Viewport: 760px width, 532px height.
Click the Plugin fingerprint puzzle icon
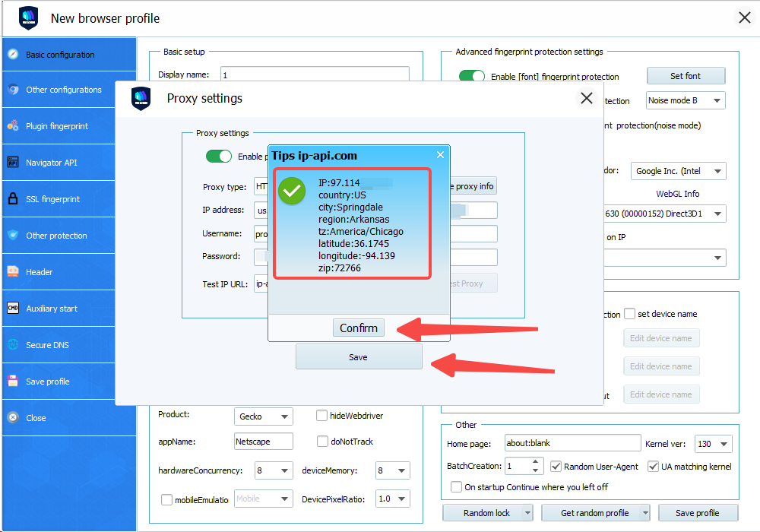click(x=12, y=126)
